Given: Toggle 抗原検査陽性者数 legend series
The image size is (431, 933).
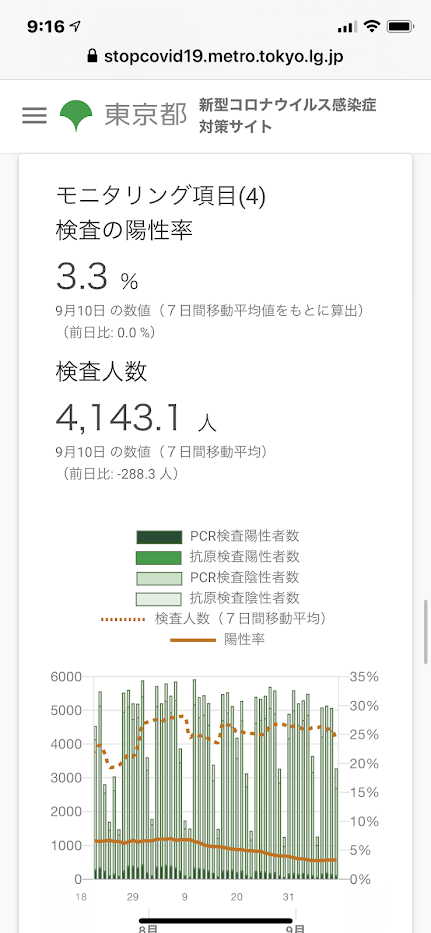Looking at the screenshot, I should pos(218,558).
